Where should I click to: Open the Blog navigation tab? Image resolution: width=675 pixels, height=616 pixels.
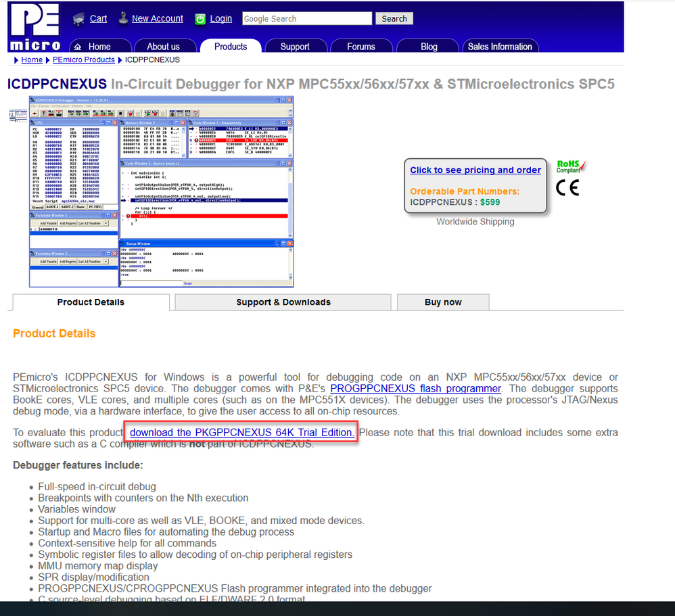click(x=429, y=47)
